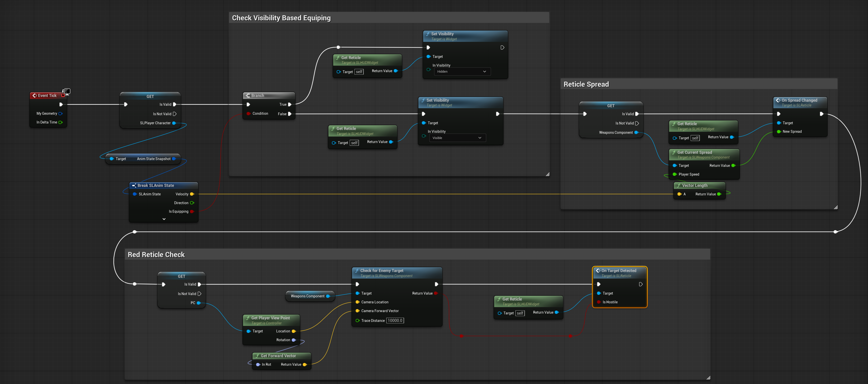
Task: Click the Weapons Component pin on GET node
Action: point(636,132)
